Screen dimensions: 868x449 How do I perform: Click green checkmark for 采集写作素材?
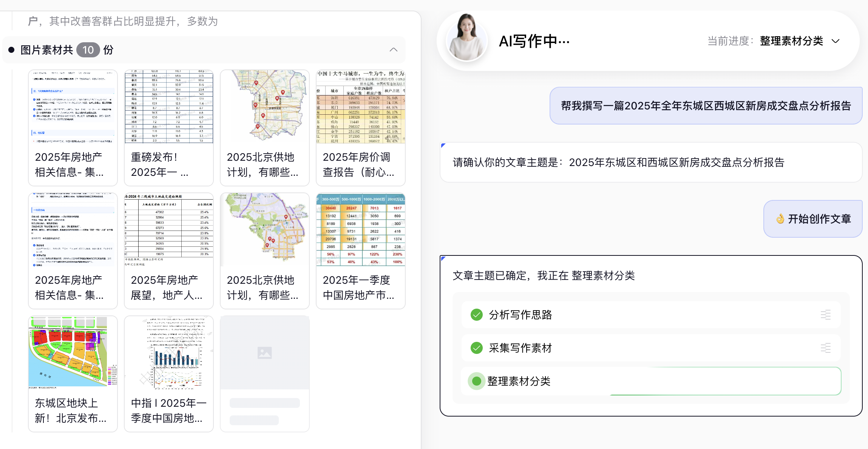coord(477,348)
